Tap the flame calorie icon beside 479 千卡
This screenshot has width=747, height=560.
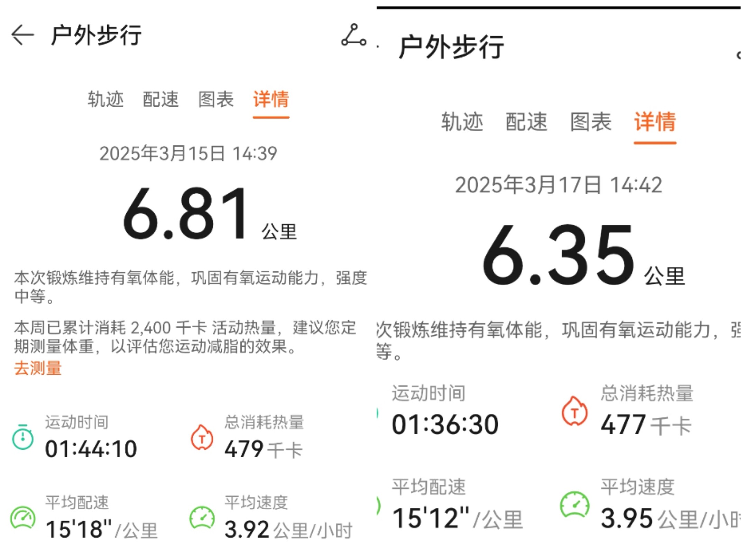pyautogui.click(x=202, y=438)
